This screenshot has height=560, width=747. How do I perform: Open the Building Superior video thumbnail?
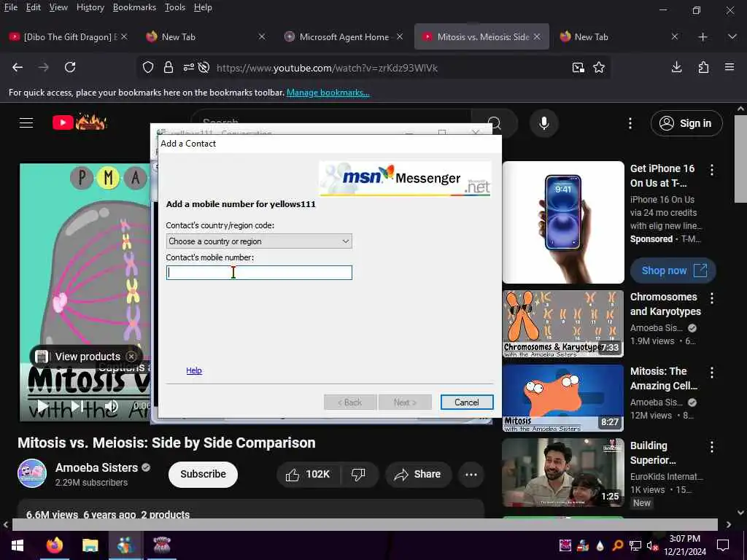(x=562, y=472)
